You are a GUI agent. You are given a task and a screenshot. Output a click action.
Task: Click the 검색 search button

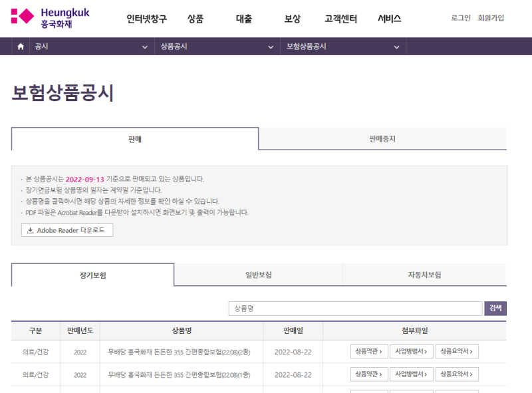(495, 308)
